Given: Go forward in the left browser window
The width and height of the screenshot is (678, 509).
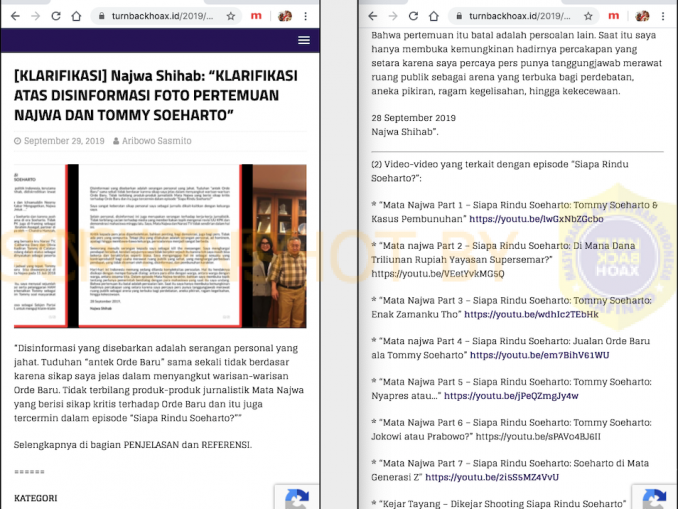Looking at the screenshot, I should [x=35, y=16].
